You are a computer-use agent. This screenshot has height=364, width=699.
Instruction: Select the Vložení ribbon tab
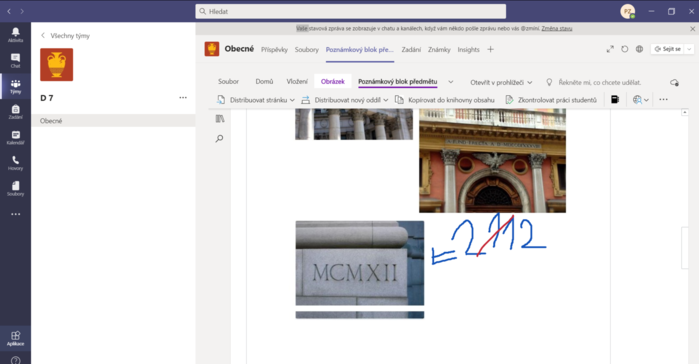pos(297,82)
